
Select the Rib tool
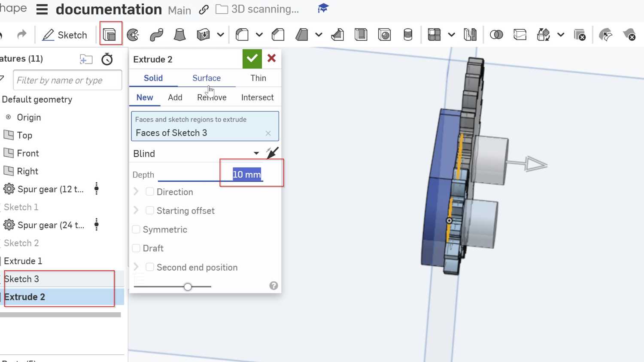pyautogui.click(x=337, y=34)
